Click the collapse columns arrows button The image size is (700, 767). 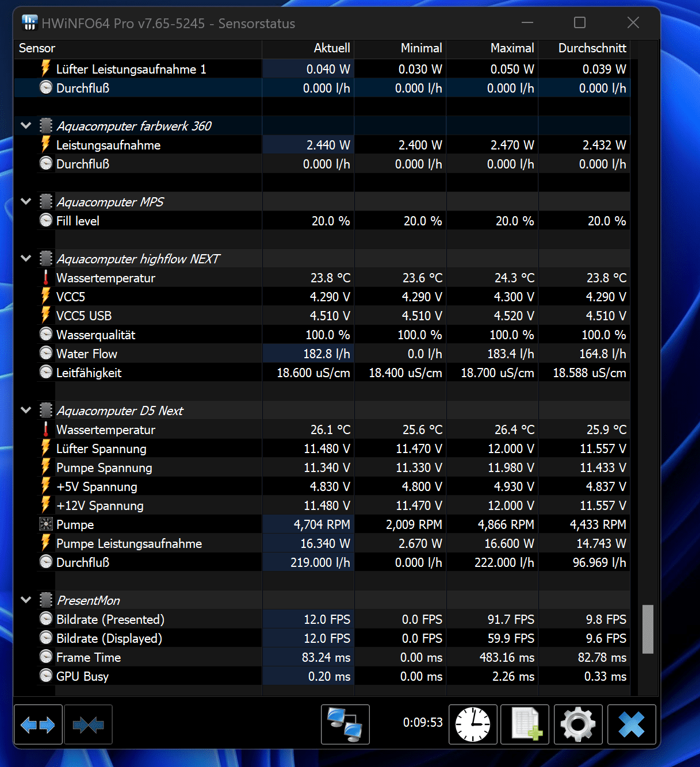[88, 724]
